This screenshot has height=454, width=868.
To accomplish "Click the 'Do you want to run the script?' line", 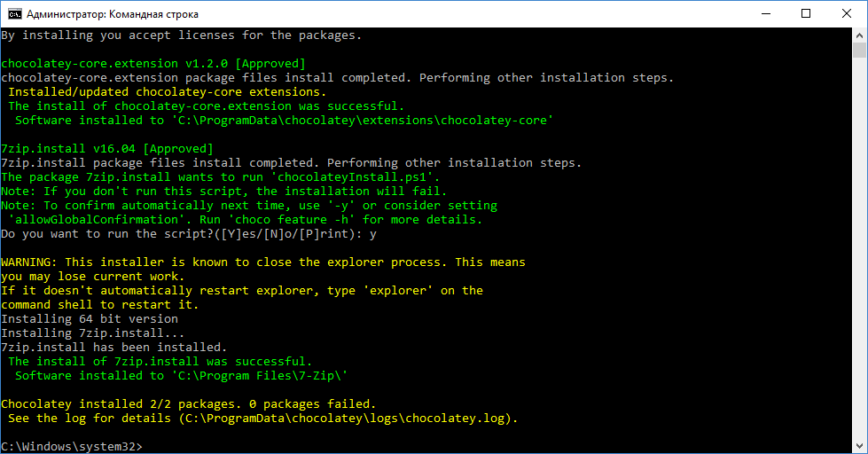I will (189, 234).
